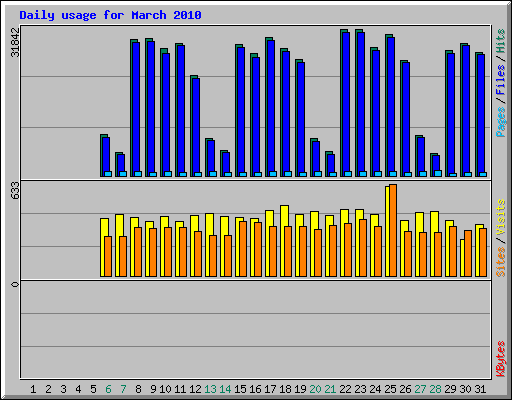
Task: Select the green weekend day 14 label
Action: click(225, 389)
